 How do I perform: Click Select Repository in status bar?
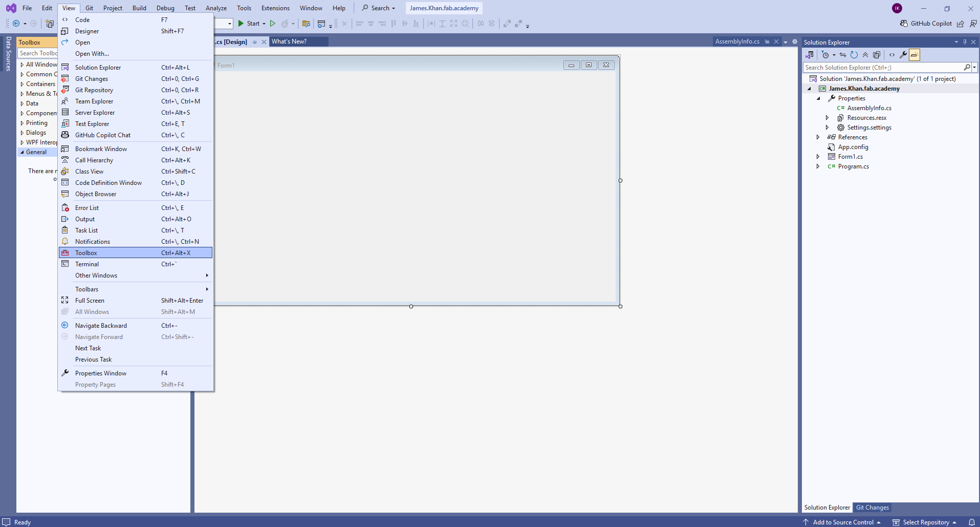click(x=925, y=522)
